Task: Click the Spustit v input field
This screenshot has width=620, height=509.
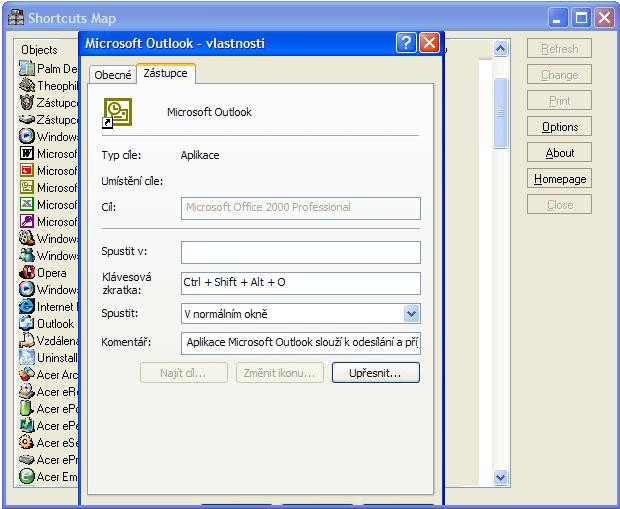Action: point(301,252)
